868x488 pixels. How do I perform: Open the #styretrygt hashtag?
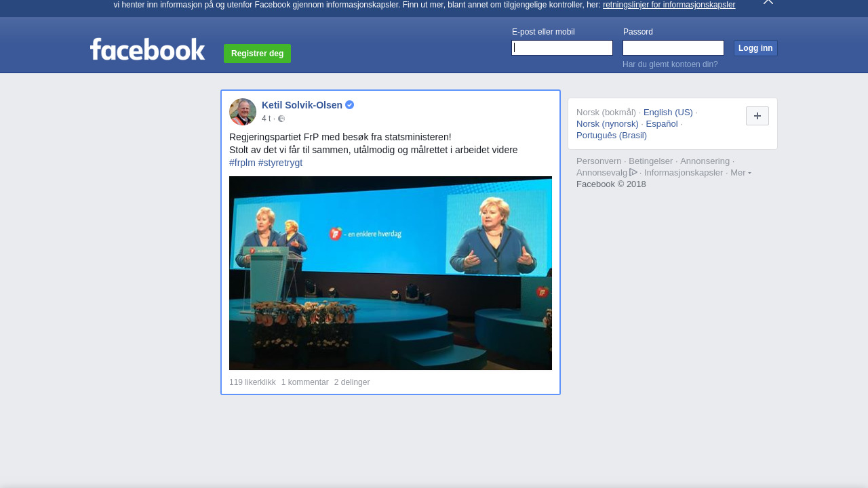pos(280,163)
